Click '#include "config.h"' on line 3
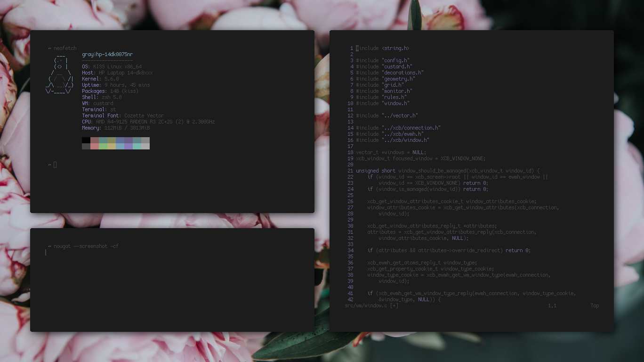Image resolution: width=644 pixels, height=362 pixels. pos(383,60)
